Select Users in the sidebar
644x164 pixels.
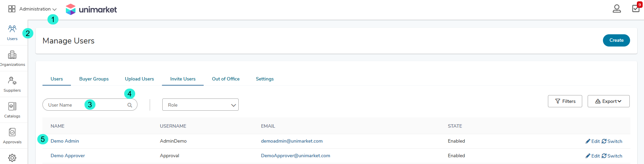pyautogui.click(x=12, y=33)
